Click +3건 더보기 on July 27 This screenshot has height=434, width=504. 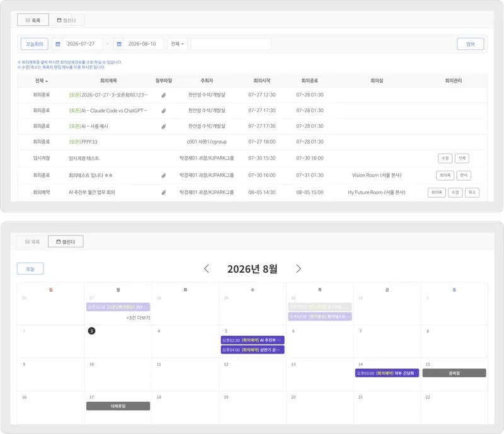click(x=138, y=318)
